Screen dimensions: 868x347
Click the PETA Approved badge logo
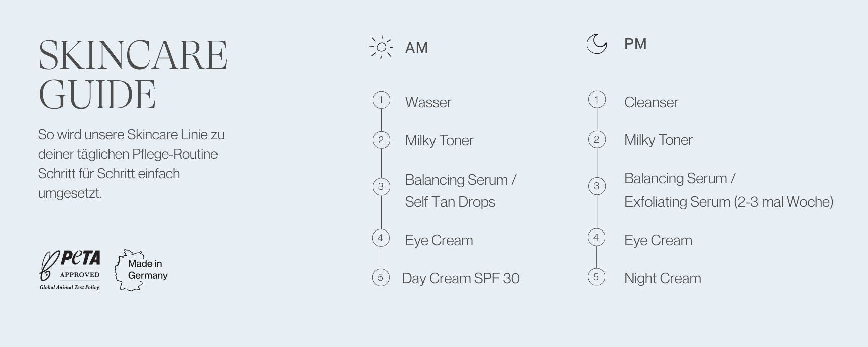[x=70, y=270]
